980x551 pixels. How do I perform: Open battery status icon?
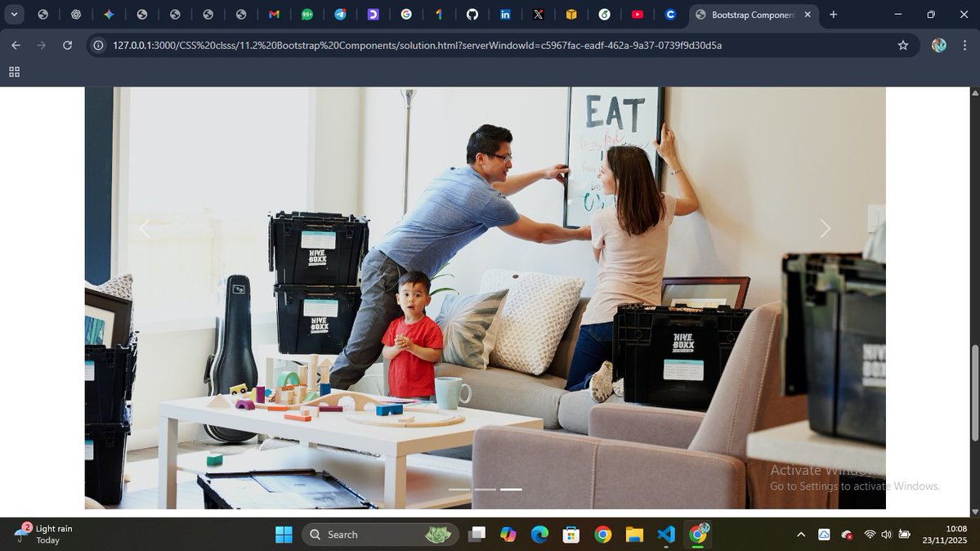click(904, 534)
